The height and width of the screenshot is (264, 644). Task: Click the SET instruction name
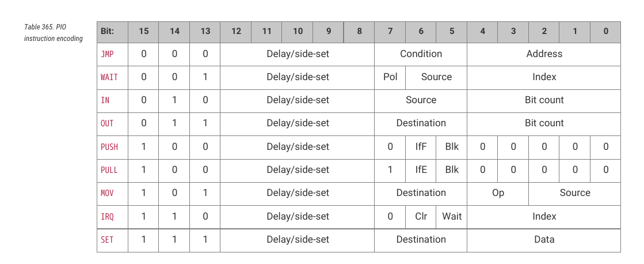coord(107,239)
